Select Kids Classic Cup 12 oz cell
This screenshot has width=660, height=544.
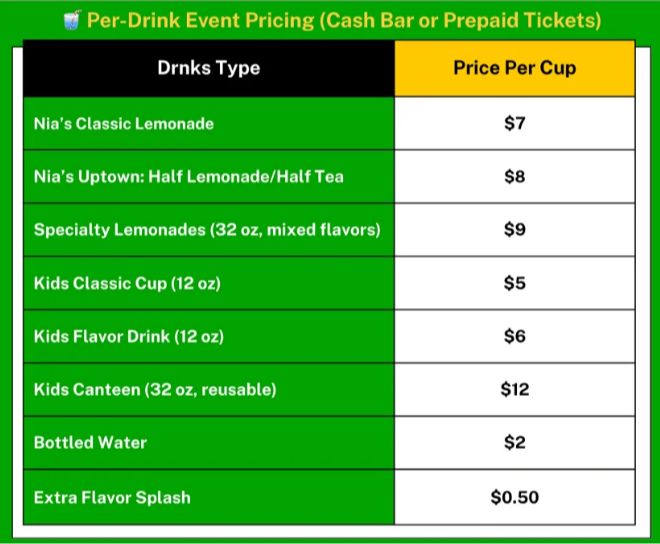tap(127, 284)
